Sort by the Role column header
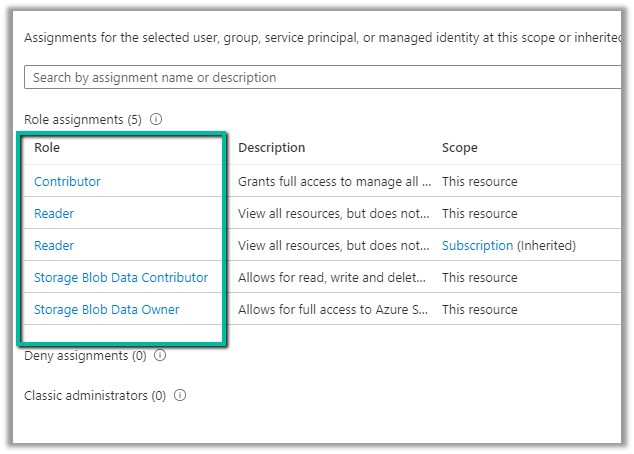Screen dimensions: 634x454 [x=47, y=147]
